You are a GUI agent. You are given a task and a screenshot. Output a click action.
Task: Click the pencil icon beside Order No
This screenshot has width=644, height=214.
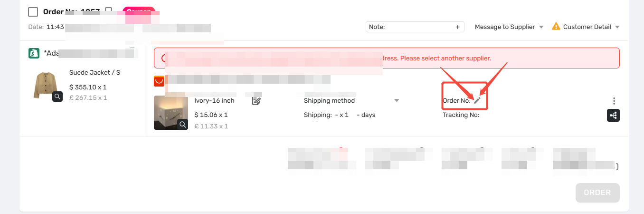tap(477, 100)
